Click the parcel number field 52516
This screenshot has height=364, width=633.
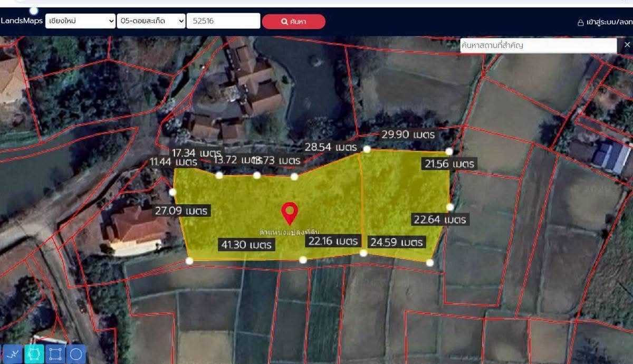pos(224,21)
